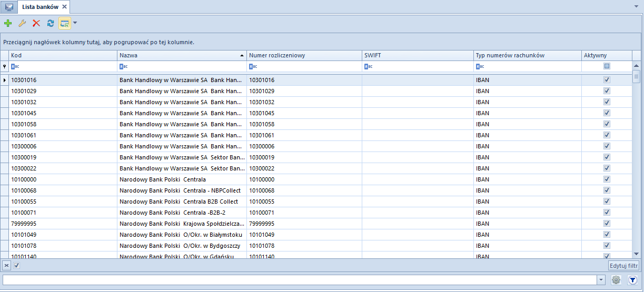Click the scrollbar up arrow
The height and width of the screenshot is (292, 644).
[x=636, y=66]
